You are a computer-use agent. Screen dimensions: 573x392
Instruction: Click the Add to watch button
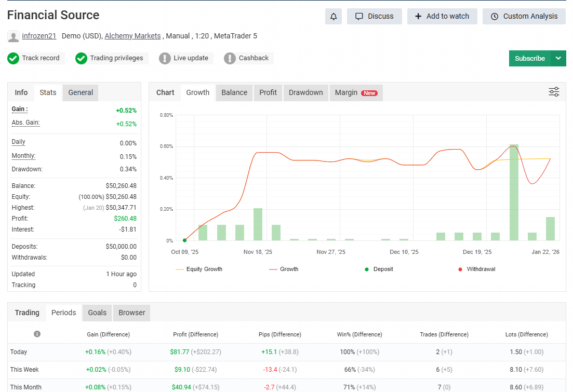(442, 17)
